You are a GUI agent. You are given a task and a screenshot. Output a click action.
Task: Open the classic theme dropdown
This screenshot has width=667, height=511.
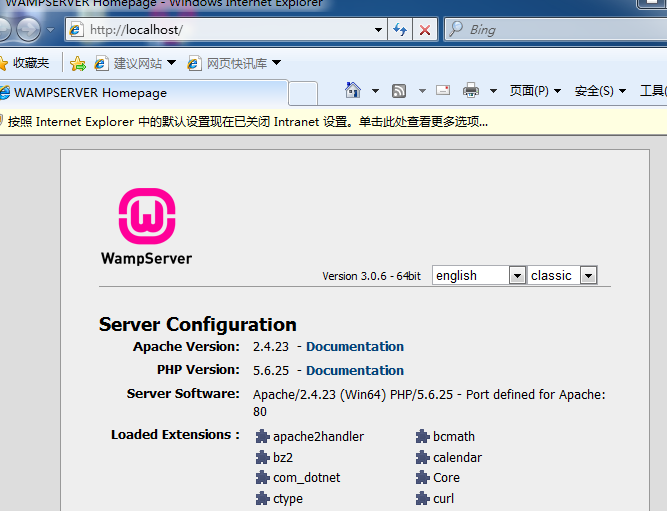[562, 275]
